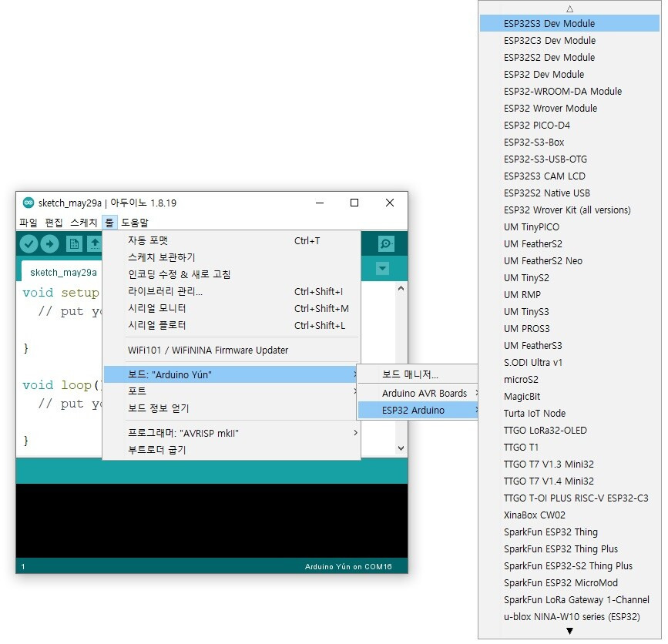Open 시리얼 모니터 menu entry
The height and width of the screenshot is (644, 668).
click(230, 308)
